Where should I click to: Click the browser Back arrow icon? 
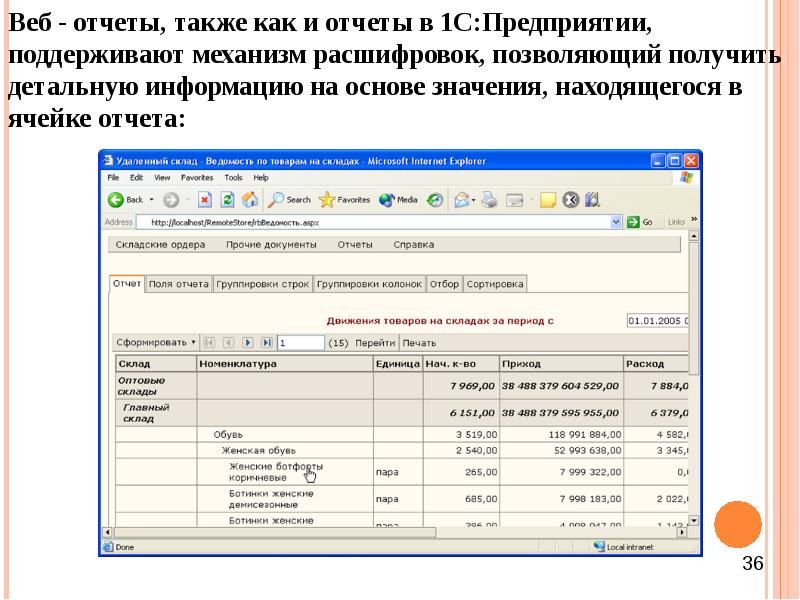click(x=115, y=199)
